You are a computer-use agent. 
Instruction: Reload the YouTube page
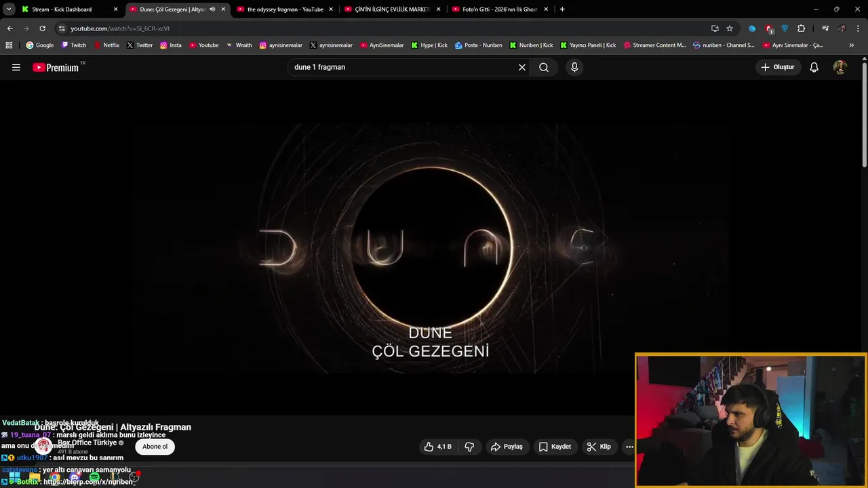point(42,28)
